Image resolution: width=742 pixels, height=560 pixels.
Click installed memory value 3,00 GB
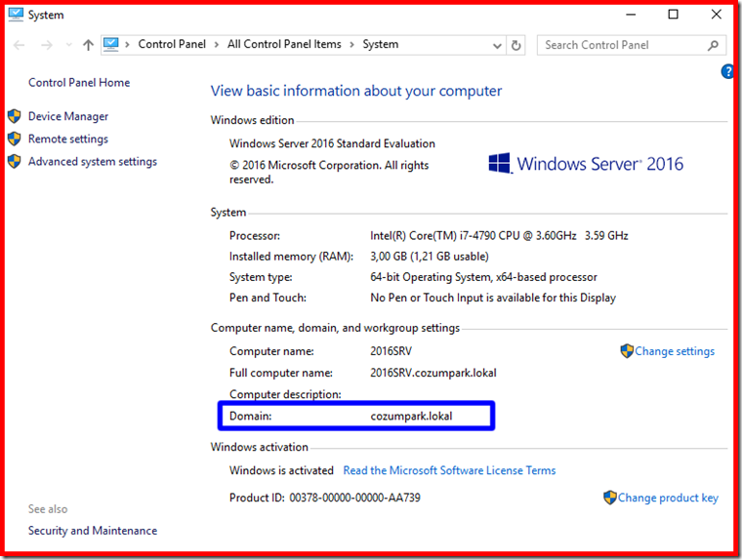click(430, 257)
